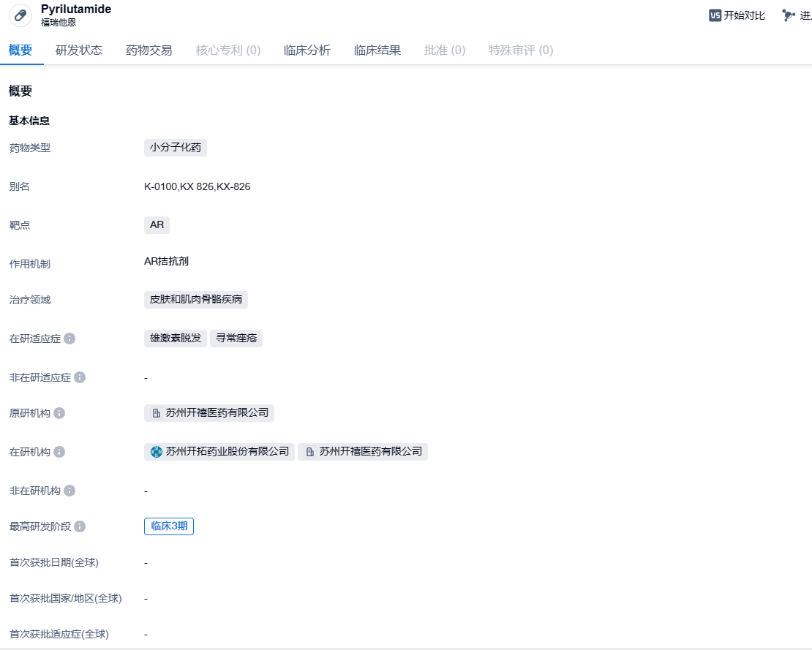Open 苏州开禧医药有限公司 under 原研机构
Viewport: 812px width, 650px height.
point(209,413)
